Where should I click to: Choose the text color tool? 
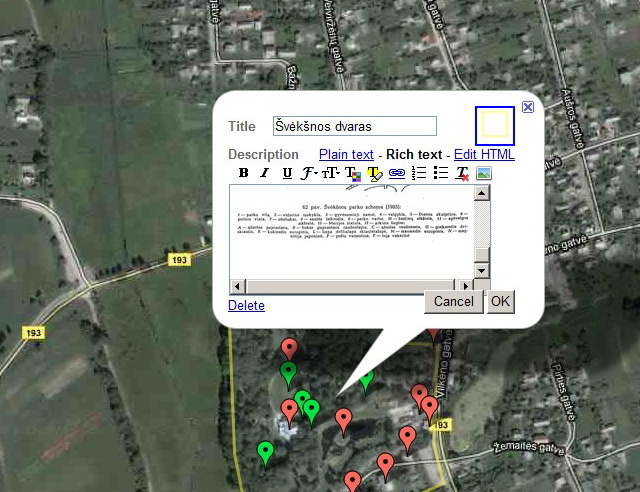352,173
